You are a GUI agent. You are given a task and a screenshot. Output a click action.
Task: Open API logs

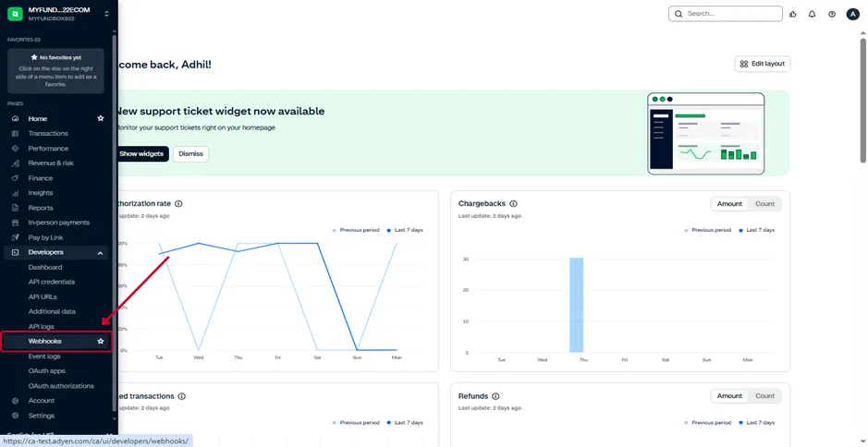tap(42, 326)
